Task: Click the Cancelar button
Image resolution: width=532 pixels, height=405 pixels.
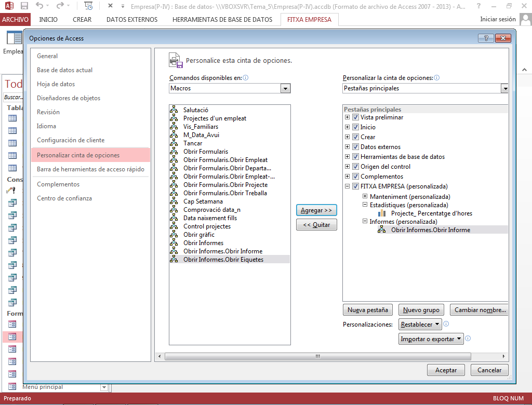Action: pos(489,370)
